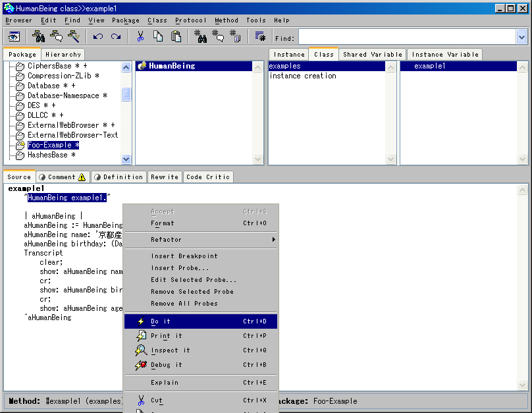
Task: Select the ExternalWebBrowser-Text package
Action: coord(72,135)
